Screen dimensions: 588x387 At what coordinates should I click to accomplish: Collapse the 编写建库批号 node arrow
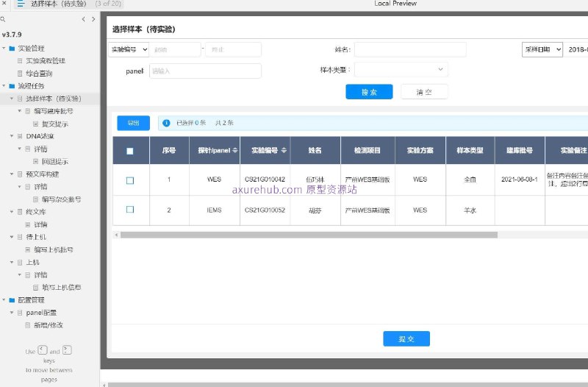pyautogui.click(x=20, y=111)
